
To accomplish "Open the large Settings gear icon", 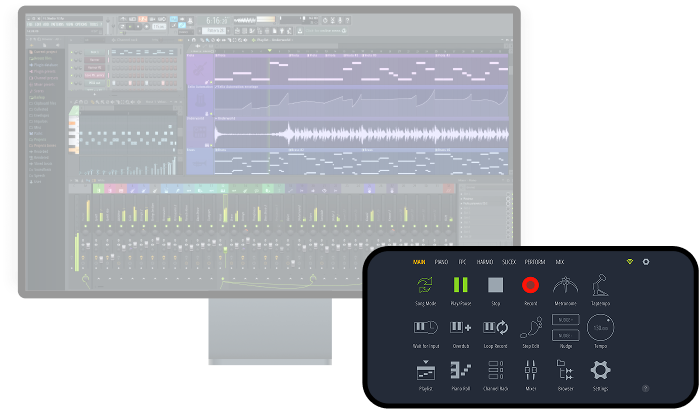I will point(600,370).
